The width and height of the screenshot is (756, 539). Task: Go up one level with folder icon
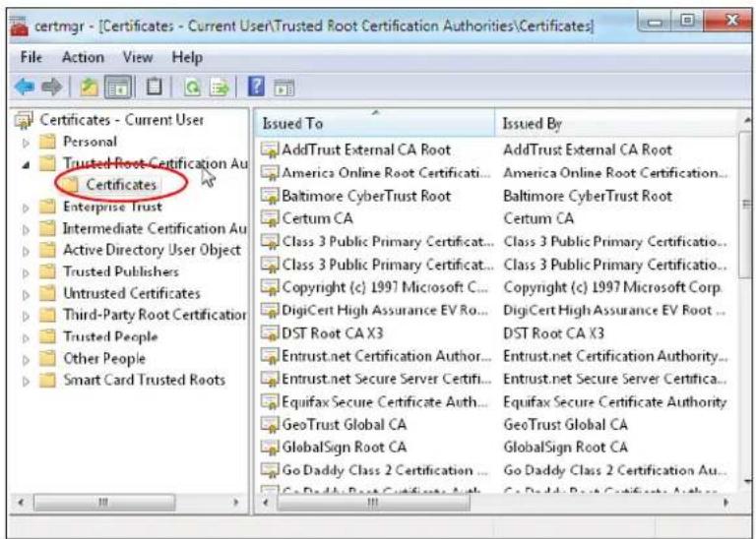pyautogui.click(x=90, y=88)
